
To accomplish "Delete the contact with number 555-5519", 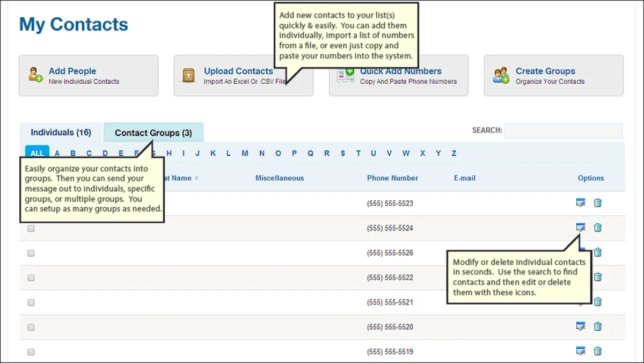I will (x=598, y=351).
